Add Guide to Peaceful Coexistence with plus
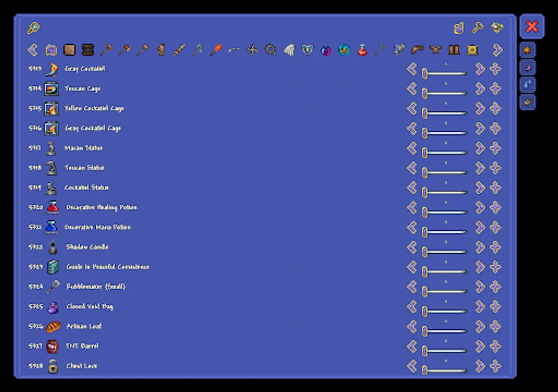This screenshot has width=558, height=392. (495, 267)
